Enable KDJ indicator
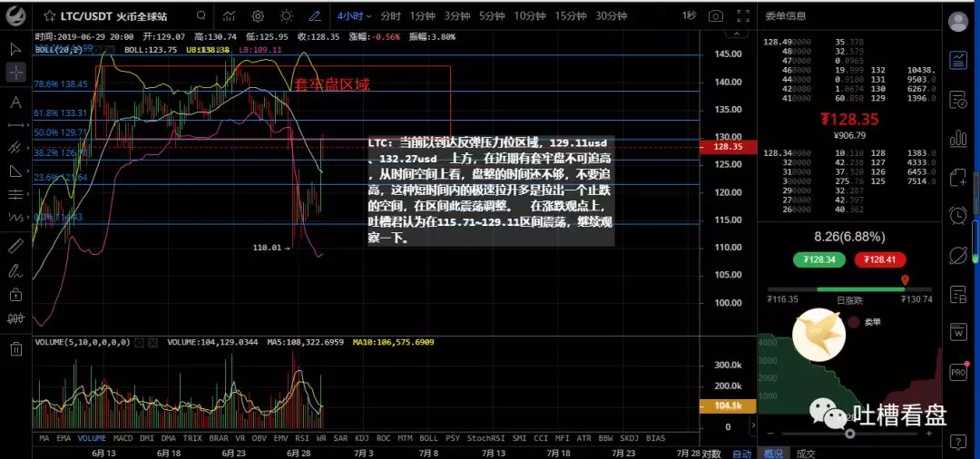The image size is (980, 459). pos(362,438)
